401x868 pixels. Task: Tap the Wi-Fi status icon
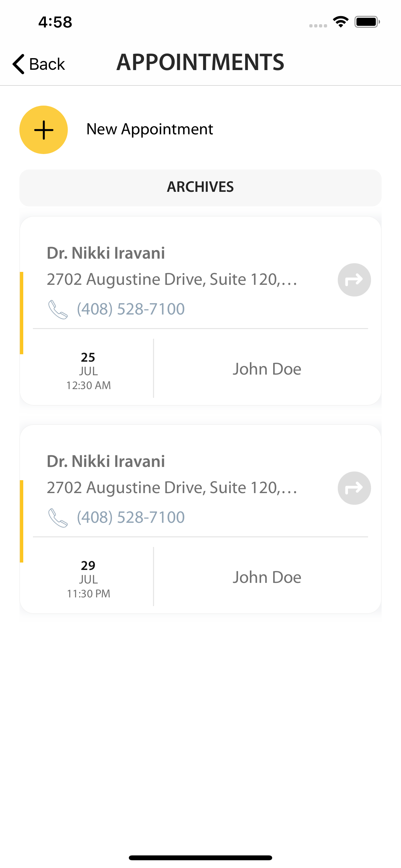(340, 22)
